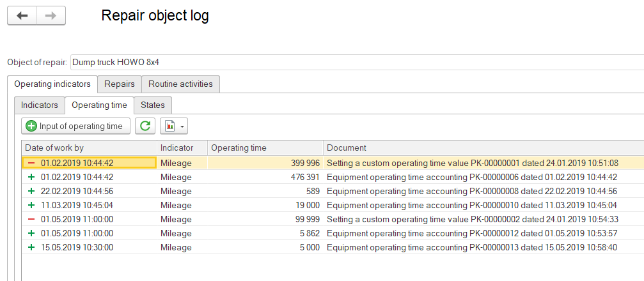Open the Routine activities tab
Viewport: 644px width, 281px height.
pos(181,84)
